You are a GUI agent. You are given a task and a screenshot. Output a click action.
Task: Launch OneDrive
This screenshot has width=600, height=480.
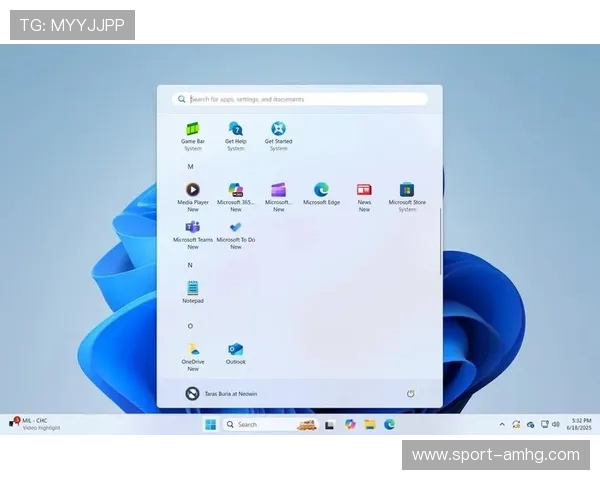pyautogui.click(x=192, y=350)
